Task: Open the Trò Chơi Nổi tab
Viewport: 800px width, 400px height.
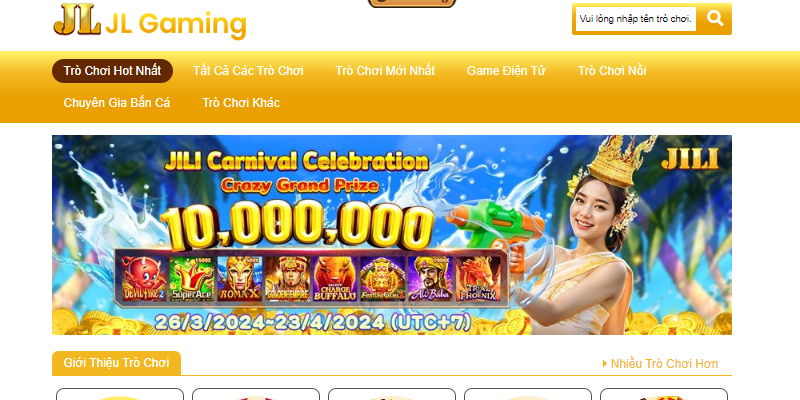Action: click(x=612, y=71)
